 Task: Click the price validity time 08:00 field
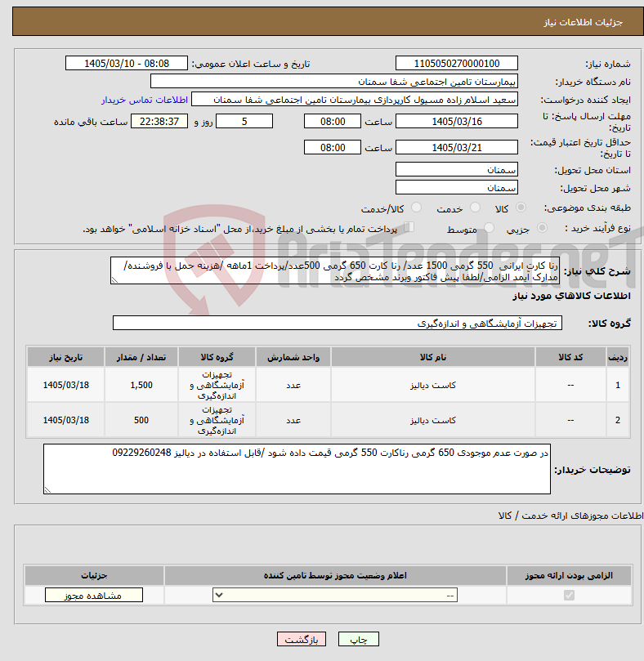333,148
